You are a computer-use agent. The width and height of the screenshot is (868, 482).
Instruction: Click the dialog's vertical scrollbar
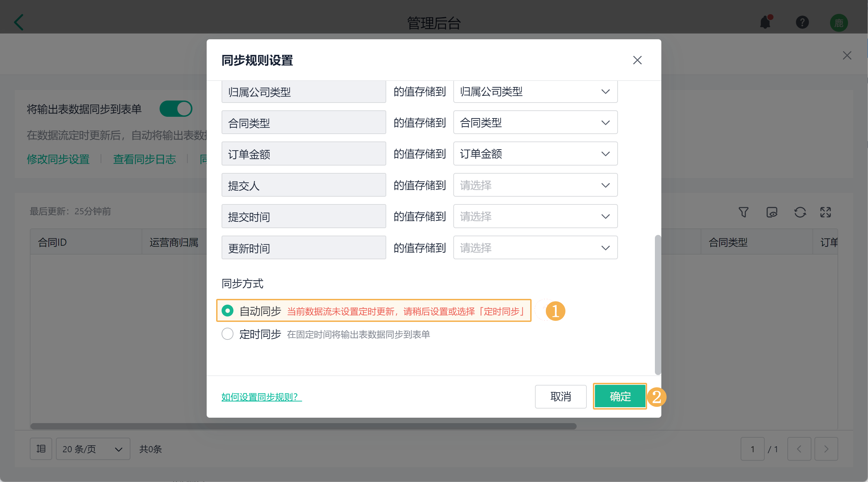pos(658,305)
